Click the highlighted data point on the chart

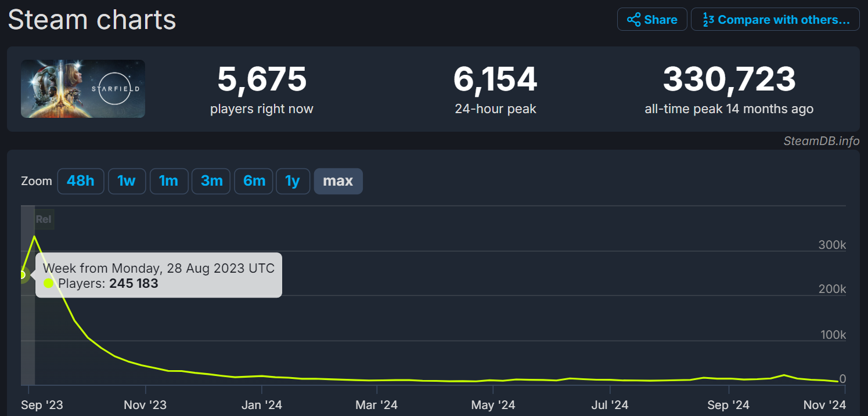pos(22,274)
